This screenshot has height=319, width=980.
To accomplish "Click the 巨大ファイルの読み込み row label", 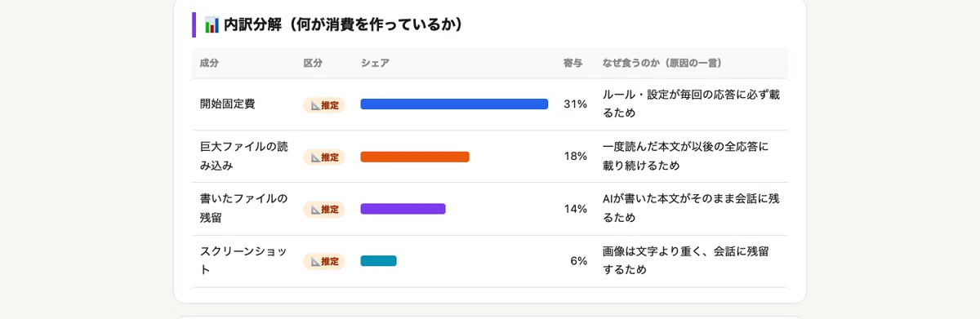I will [x=244, y=156].
